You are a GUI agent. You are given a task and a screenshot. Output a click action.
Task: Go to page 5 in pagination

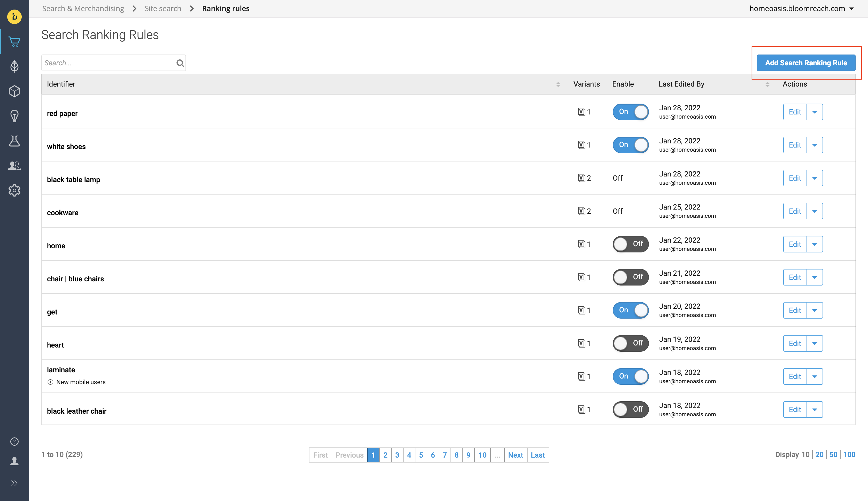coord(421,455)
